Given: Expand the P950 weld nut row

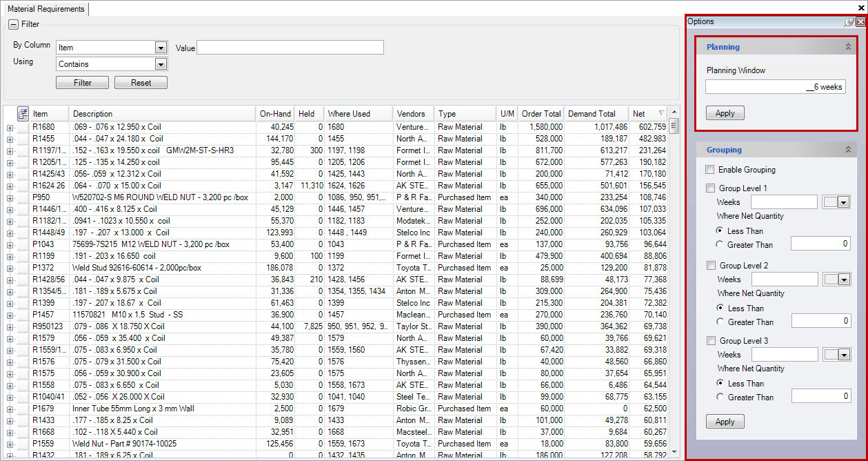Looking at the screenshot, I should click(10, 197).
